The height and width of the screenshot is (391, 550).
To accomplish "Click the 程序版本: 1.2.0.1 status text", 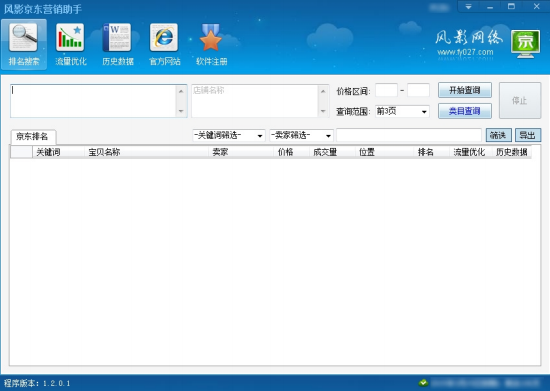I will [x=37, y=383].
